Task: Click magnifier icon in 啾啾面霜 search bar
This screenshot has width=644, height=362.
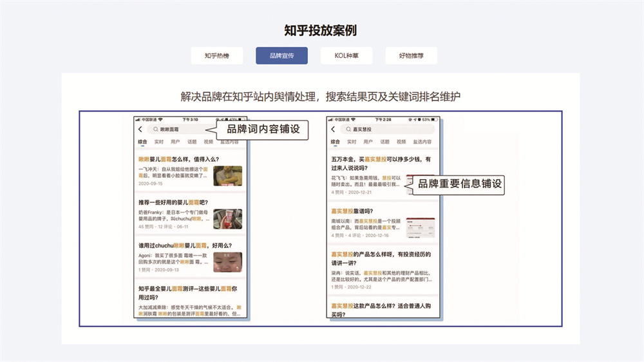Action: (x=155, y=129)
